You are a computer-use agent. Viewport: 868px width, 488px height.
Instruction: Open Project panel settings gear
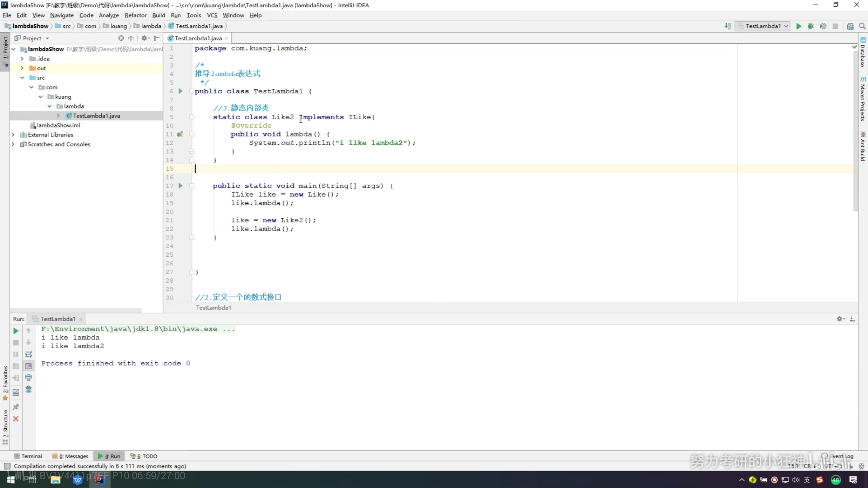click(145, 38)
